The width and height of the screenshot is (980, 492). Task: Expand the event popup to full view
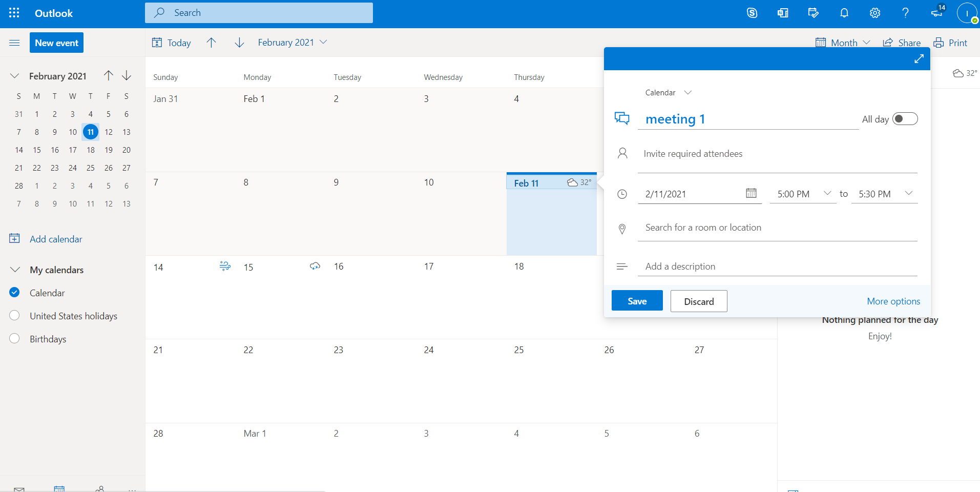pyautogui.click(x=919, y=59)
